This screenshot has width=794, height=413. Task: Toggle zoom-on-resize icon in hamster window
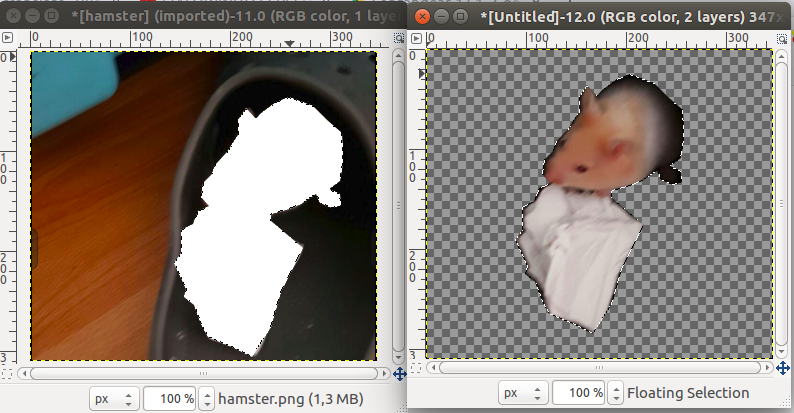399,38
